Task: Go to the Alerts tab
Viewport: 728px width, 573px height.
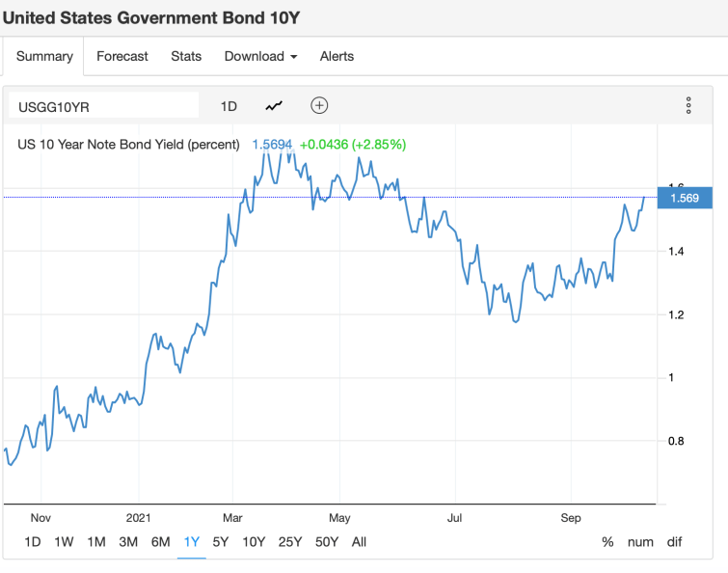Action: coord(337,56)
